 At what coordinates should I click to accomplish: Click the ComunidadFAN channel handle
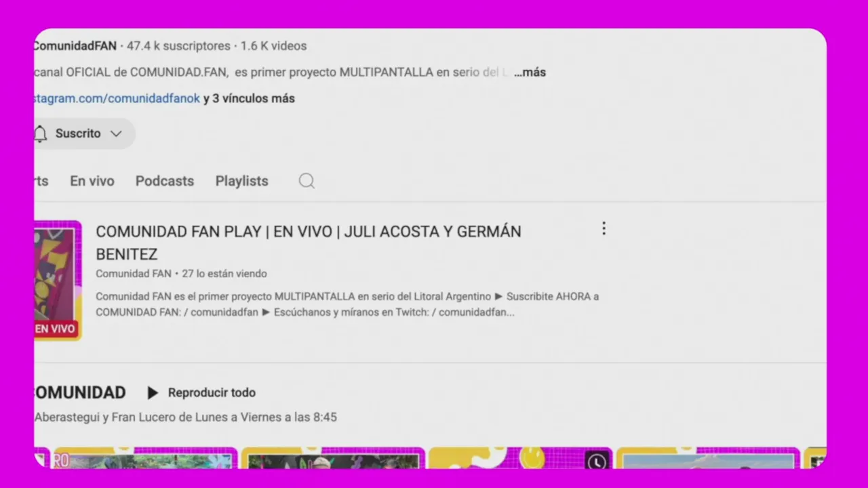coord(75,46)
